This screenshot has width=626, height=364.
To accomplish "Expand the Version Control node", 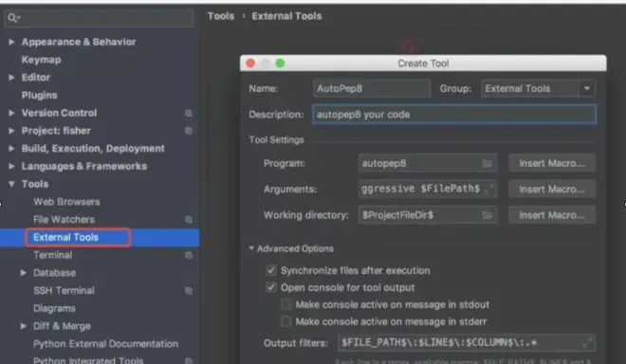I will [x=11, y=113].
